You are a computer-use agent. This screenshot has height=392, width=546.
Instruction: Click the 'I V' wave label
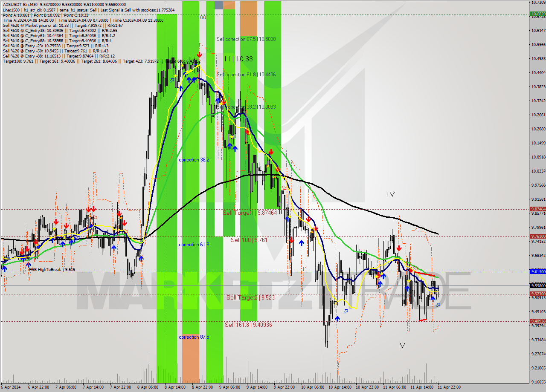pyautogui.click(x=390, y=194)
